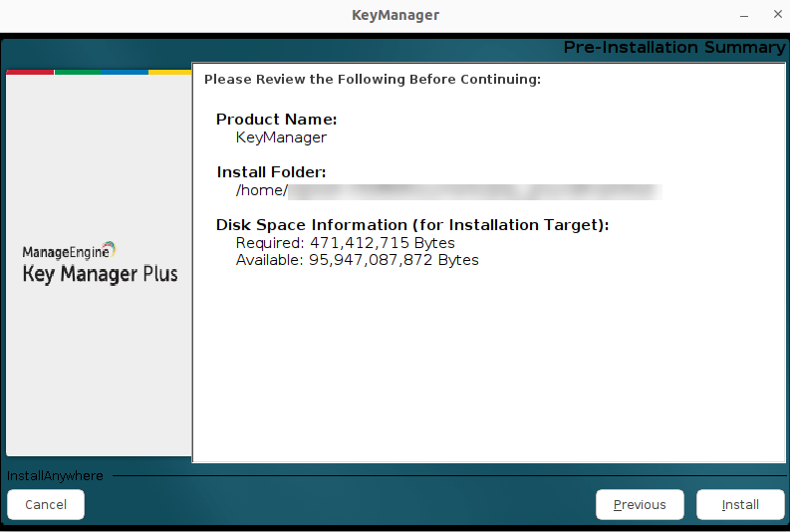Close the KeyManager installer window
Image resolution: width=790 pixels, height=532 pixels.
pyautogui.click(x=778, y=14)
